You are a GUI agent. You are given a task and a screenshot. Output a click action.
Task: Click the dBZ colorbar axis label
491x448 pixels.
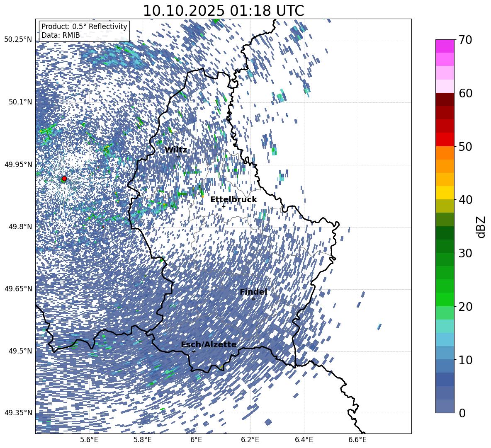click(x=481, y=227)
